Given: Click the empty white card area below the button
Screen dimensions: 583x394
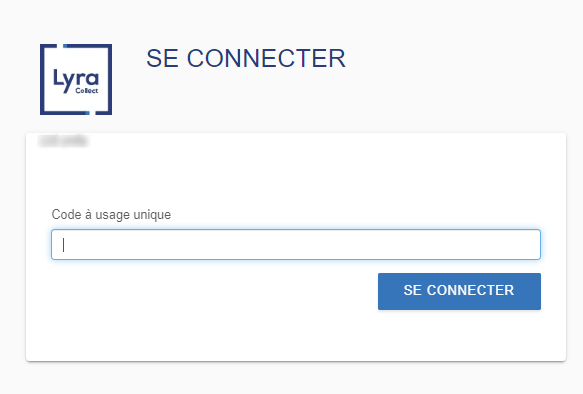Looking at the screenshot, I should tap(296, 335).
